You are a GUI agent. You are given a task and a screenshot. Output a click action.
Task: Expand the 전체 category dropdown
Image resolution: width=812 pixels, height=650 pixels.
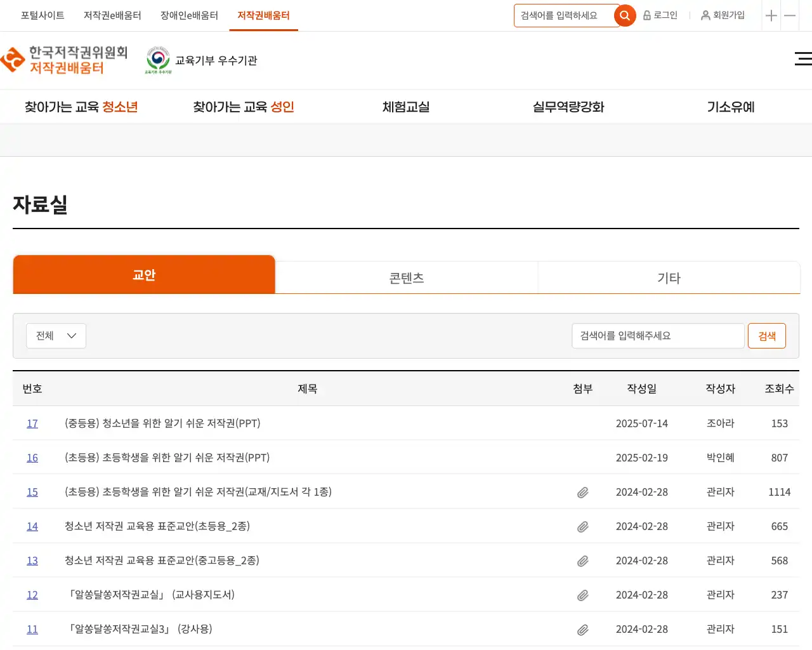pos(56,336)
